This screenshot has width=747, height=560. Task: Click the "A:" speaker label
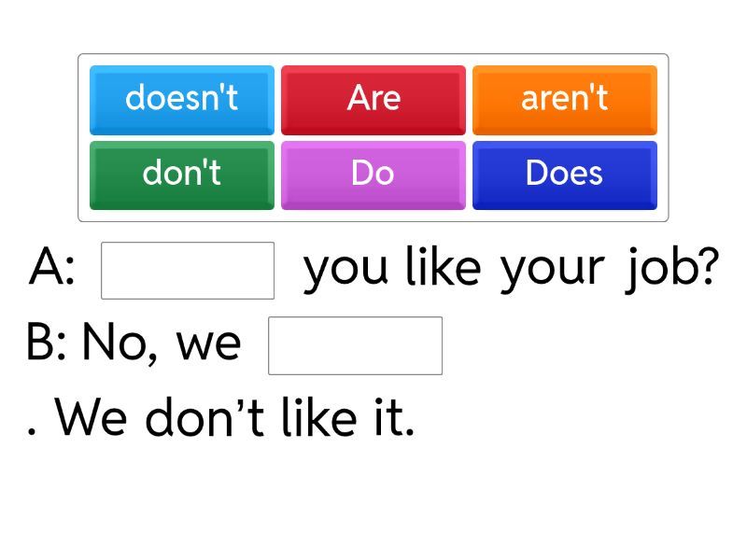click(x=52, y=269)
